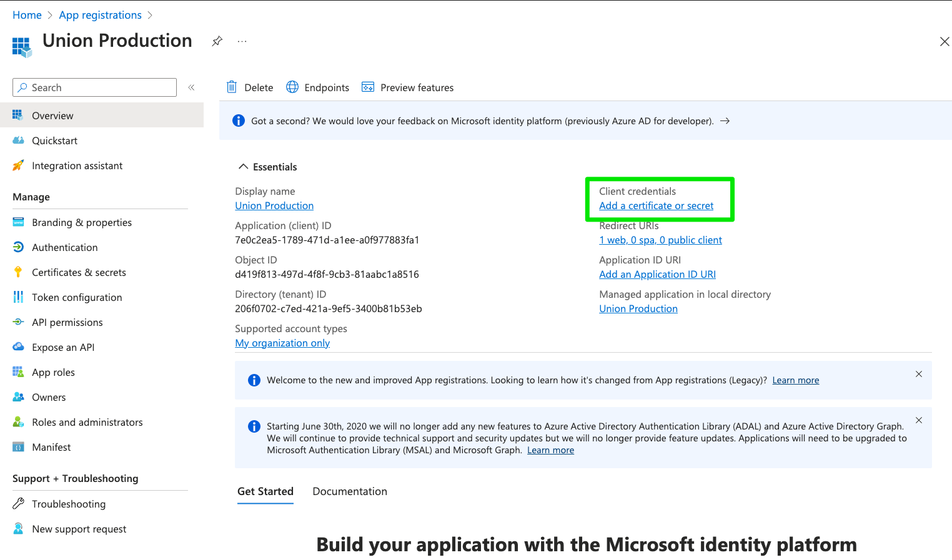Open feedback banner arrow
Screen dimensions: 952x560
[725, 121]
